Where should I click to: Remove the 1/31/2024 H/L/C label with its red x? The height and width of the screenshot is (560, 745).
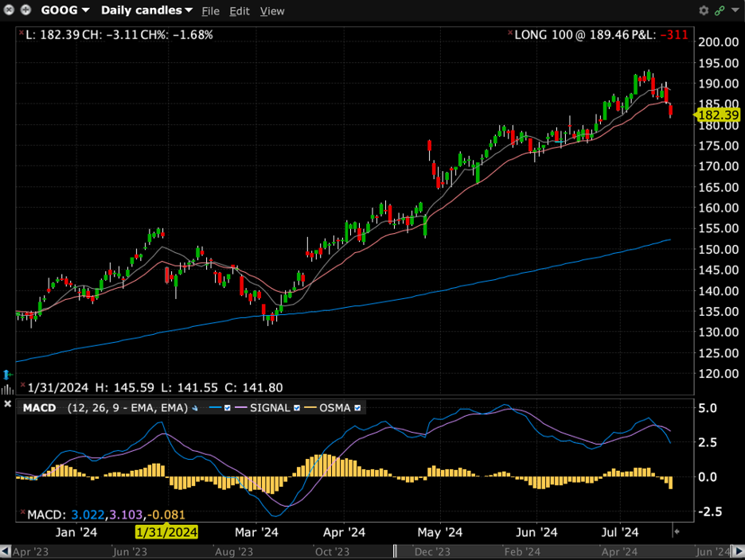click(x=22, y=384)
